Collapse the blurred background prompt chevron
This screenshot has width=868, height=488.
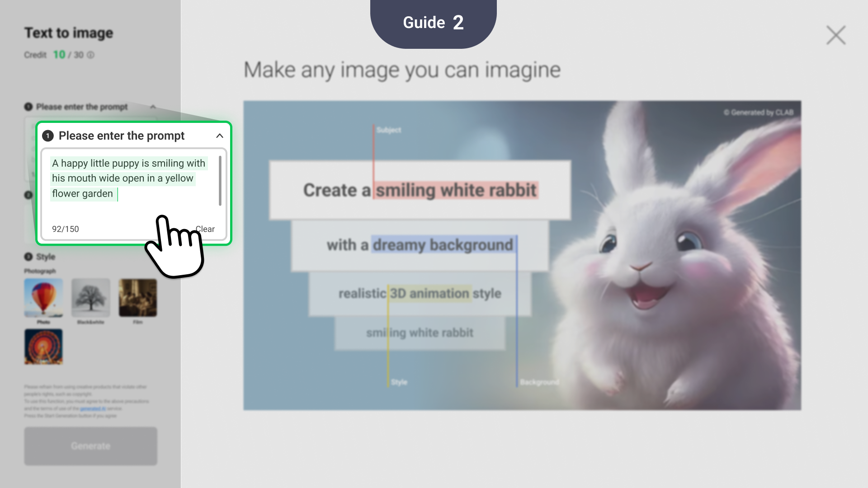point(153,107)
